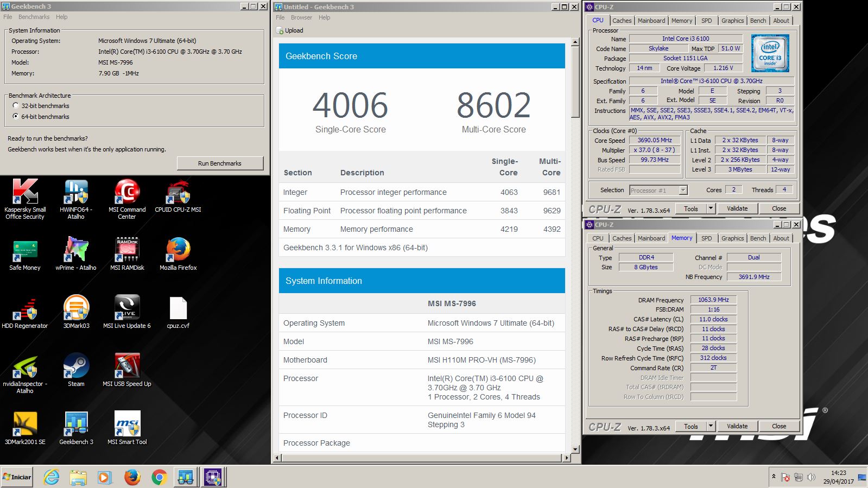The image size is (868, 488).
Task: Switch to Geekbench taskbar button
Action: pos(186,477)
